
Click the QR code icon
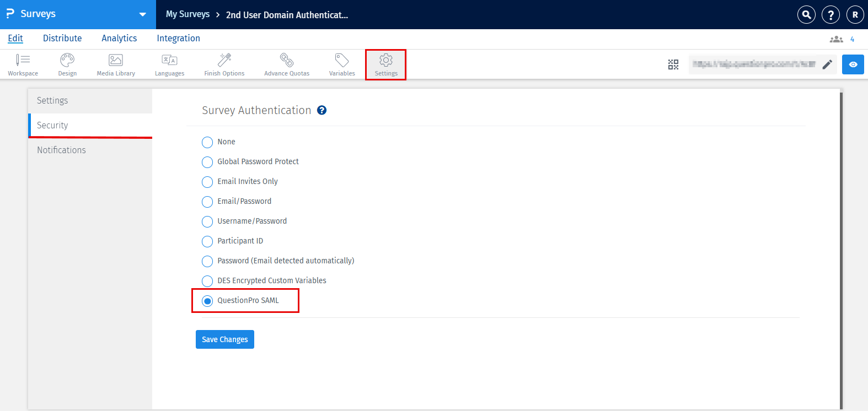tap(673, 64)
